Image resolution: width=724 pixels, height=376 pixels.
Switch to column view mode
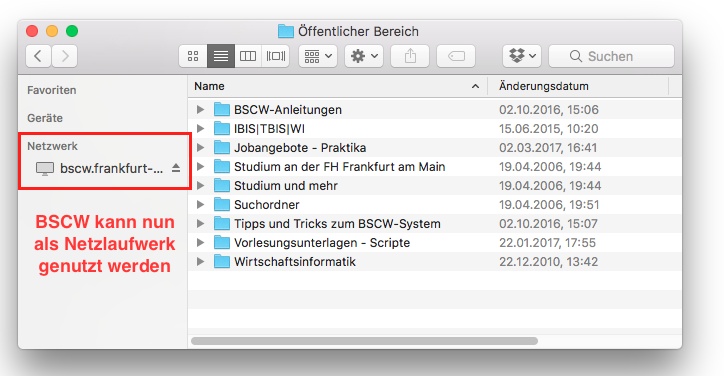[248, 56]
